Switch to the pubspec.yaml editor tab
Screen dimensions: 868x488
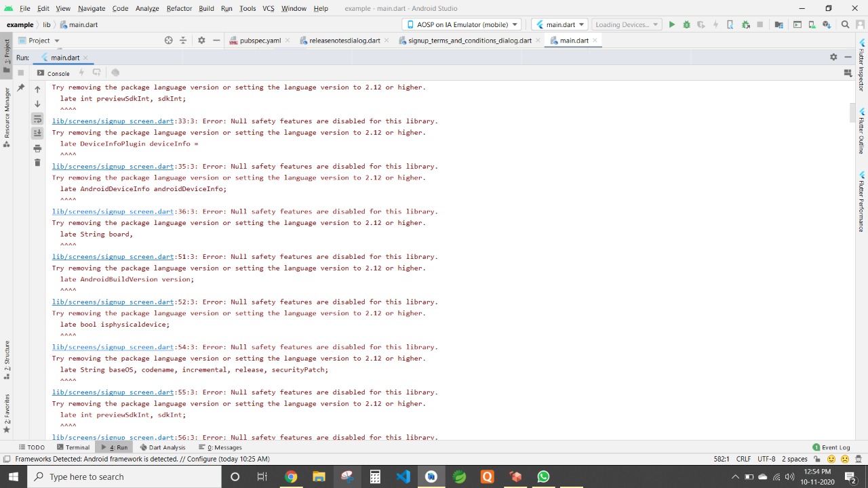point(260,40)
